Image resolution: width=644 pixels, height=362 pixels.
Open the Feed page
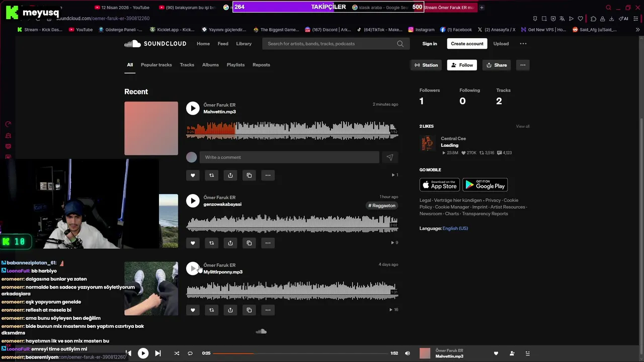coord(223,44)
